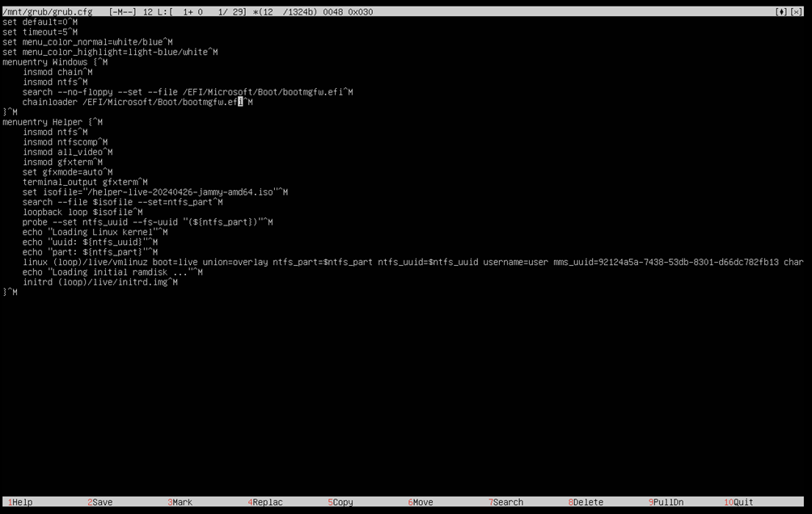Open the menu via 9 PullDn
Screen dimensions: 812x514
pyautogui.click(x=668, y=503)
